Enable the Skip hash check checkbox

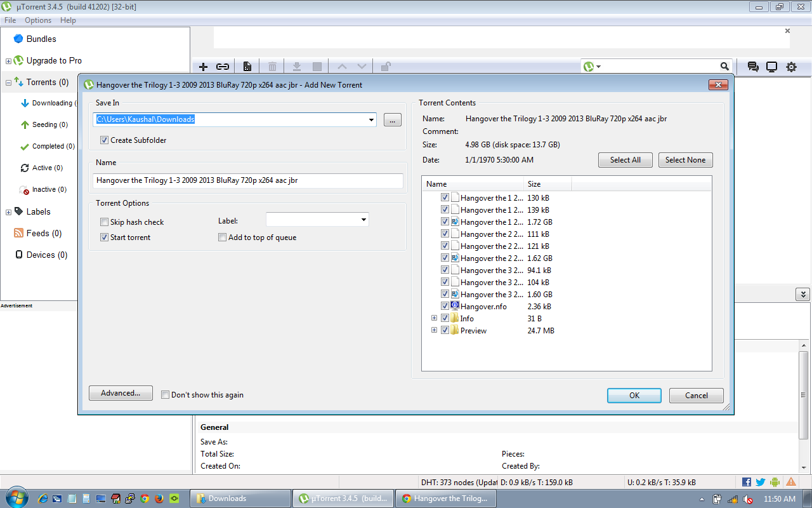(x=104, y=222)
